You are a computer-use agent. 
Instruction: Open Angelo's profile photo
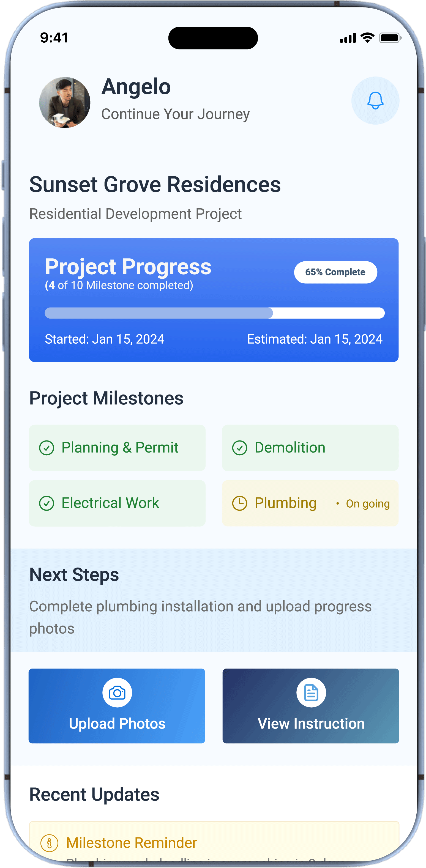click(65, 102)
